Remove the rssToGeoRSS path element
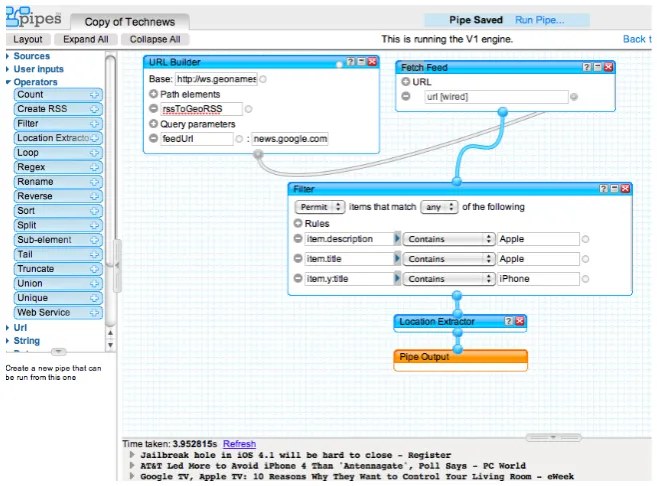The width and height of the screenshot is (657, 486). [153, 109]
